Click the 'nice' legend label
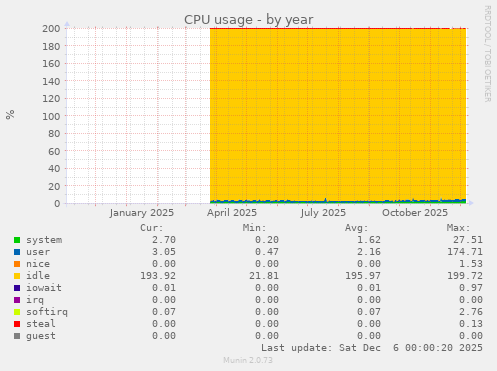Screen dimensions: 497x371 coord(38,264)
